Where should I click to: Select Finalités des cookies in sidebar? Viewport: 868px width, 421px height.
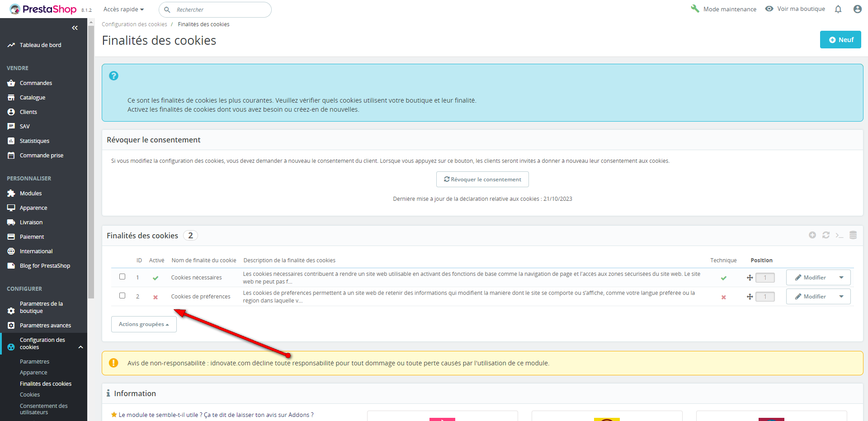coord(46,384)
